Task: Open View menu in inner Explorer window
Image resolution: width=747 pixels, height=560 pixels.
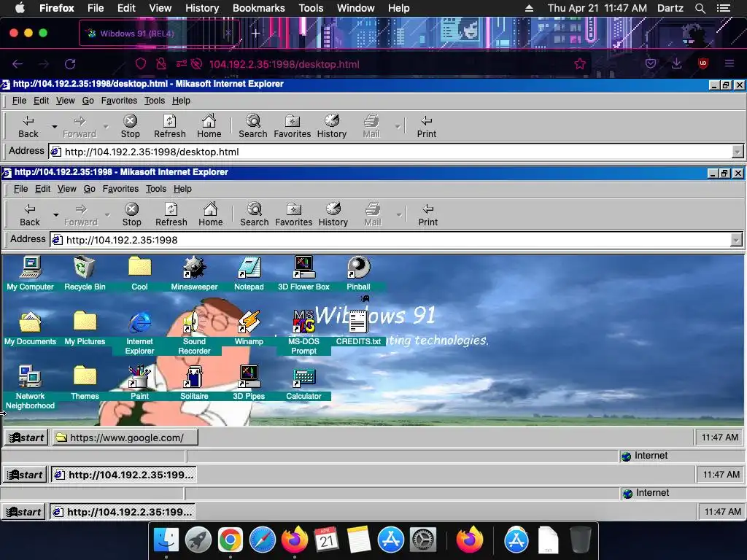Action: (66, 189)
